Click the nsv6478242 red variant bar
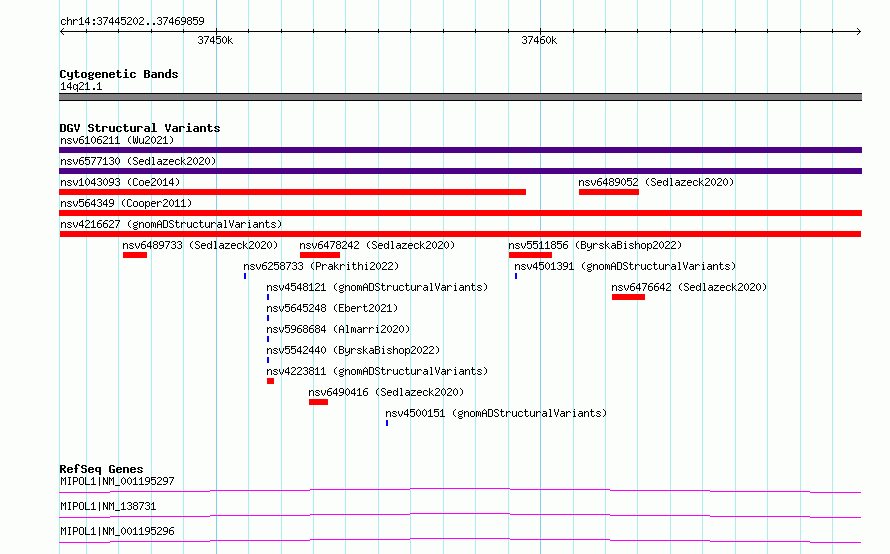 pyautogui.click(x=320, y=255)
